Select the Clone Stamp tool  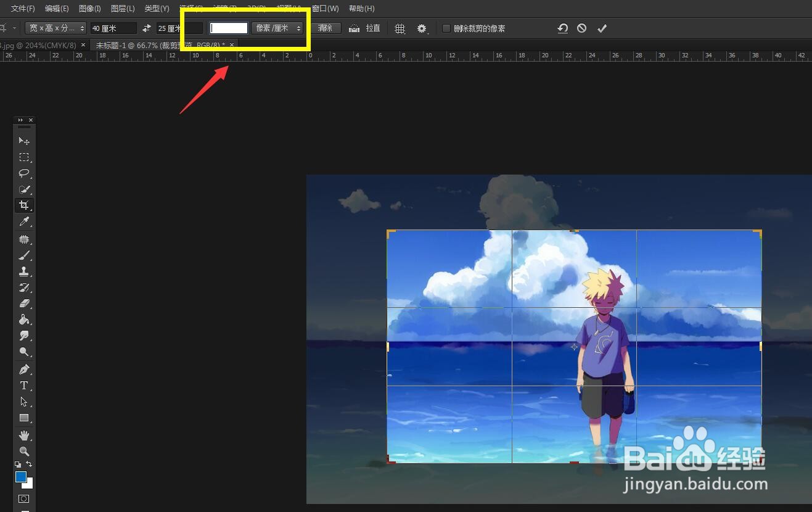(24, 271)
